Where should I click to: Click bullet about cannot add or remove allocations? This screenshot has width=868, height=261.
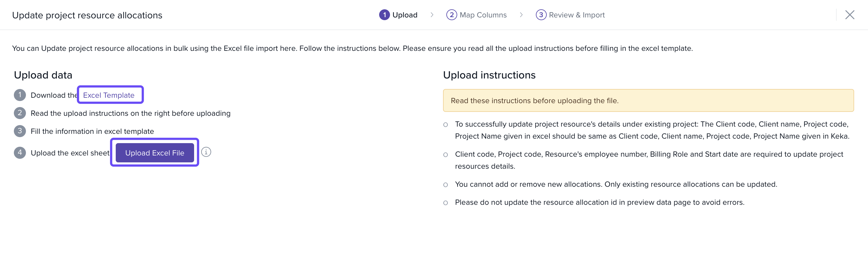[616, 184]
